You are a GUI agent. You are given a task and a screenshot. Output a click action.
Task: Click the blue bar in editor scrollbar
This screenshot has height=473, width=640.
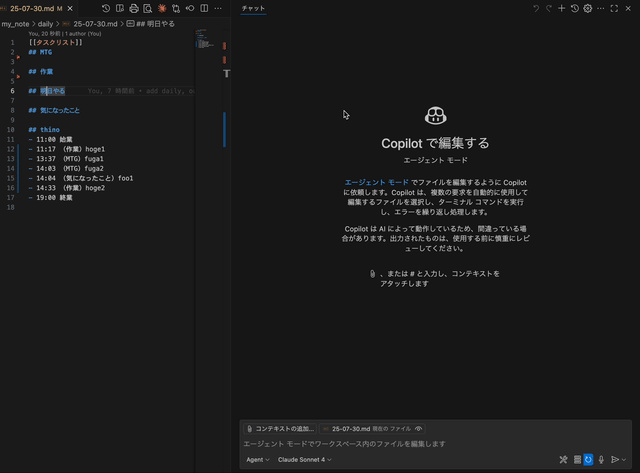(x=224, y=129)
